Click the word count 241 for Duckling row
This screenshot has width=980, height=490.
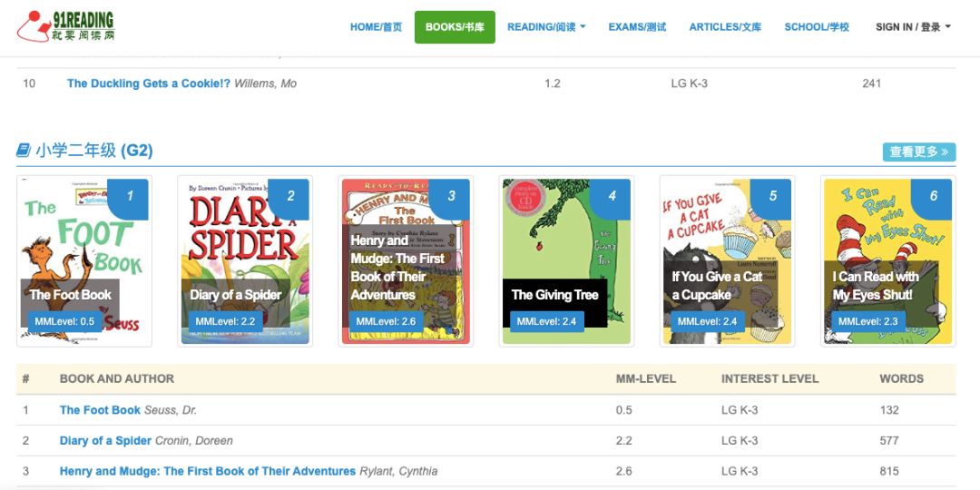tap(871, 83)
